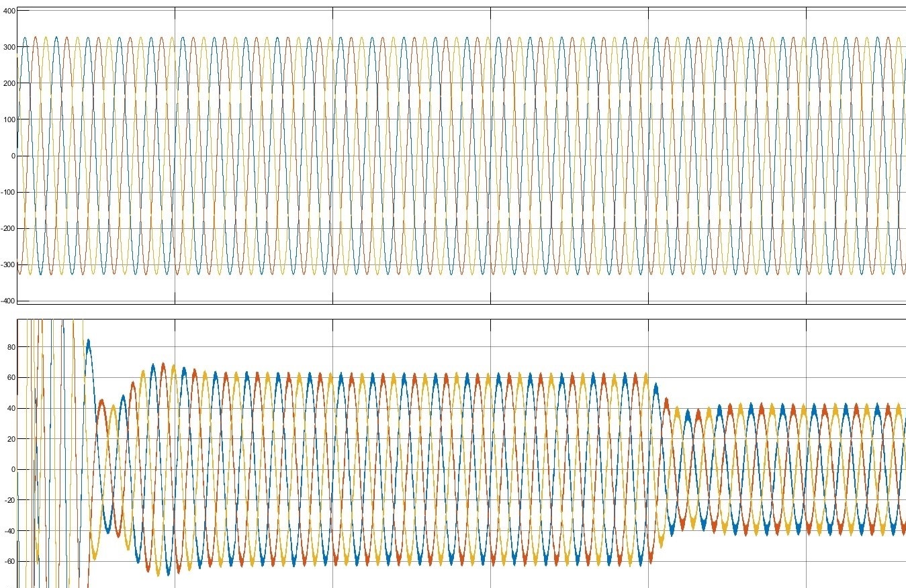Click the -100 tick label on upper plot
Image resolution: width=906 pixels, height=588 pixels.
pos(7,193)
